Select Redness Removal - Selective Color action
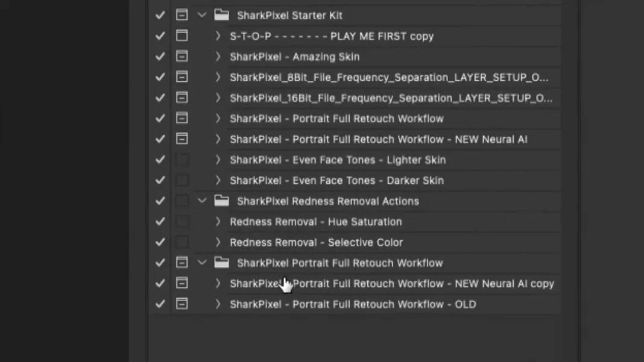 point(316,242)
